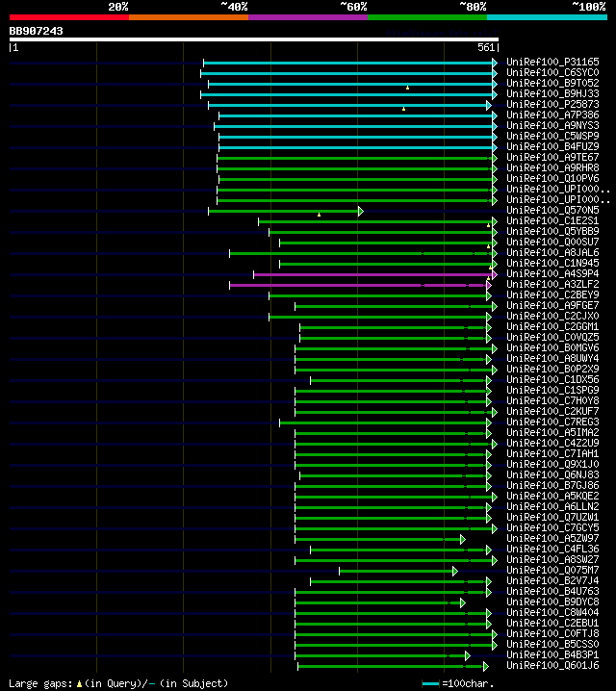Click the cyan segment of the identity scale
The image size is (616, 691).
click(548, 17)
